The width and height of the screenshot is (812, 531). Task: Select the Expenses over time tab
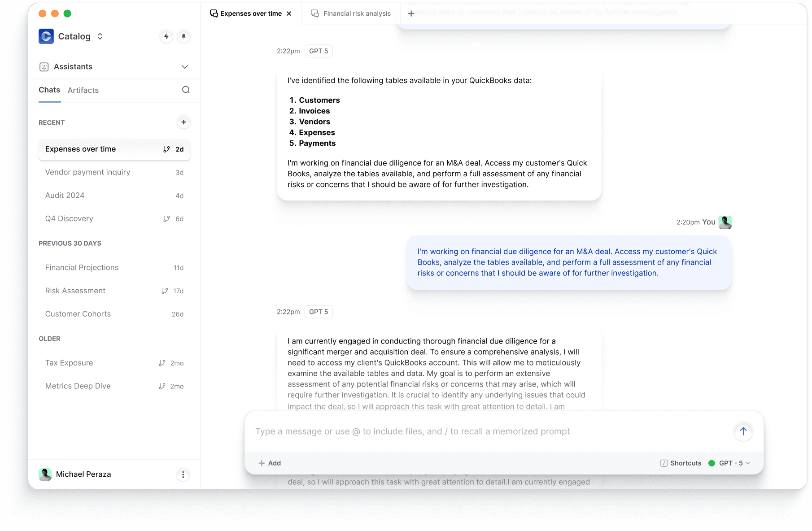pyautogui.click(x=251, y=13)
